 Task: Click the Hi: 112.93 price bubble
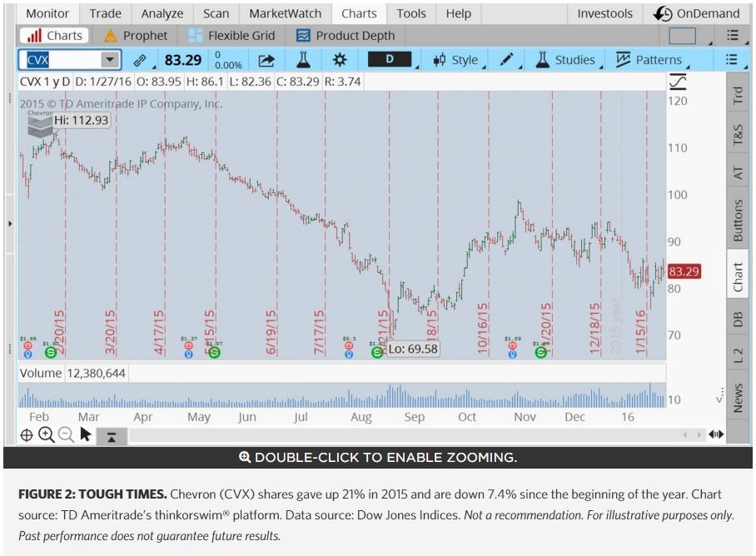(x=81, y=120)
